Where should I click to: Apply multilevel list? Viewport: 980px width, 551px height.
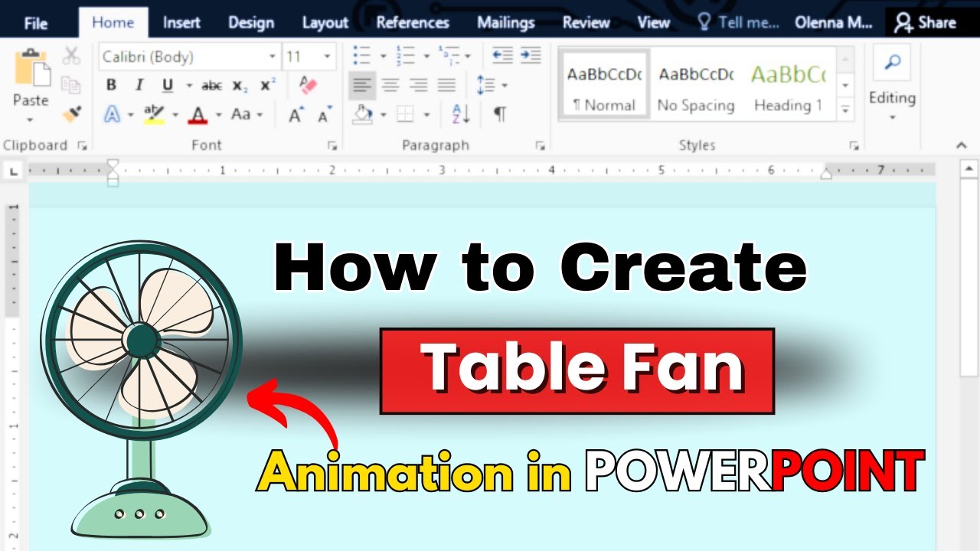449,56
